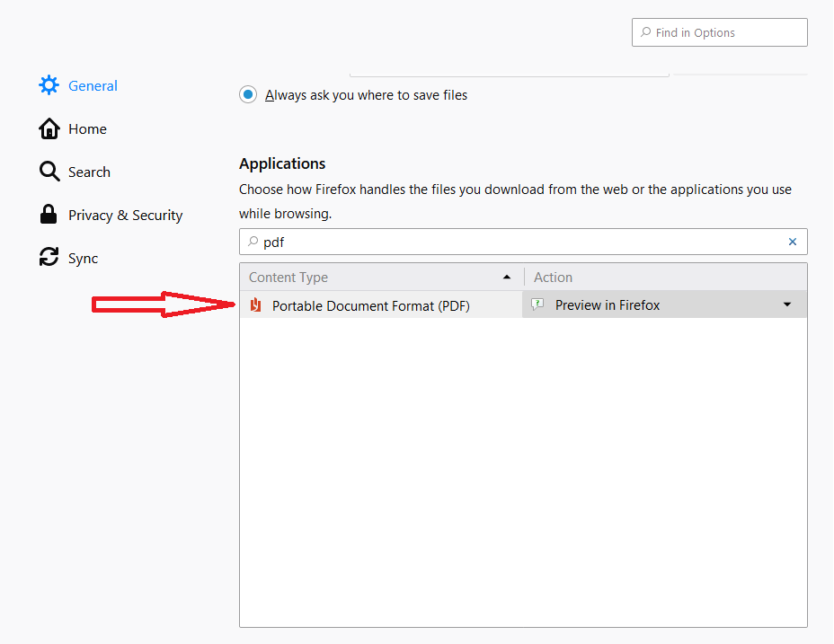Sort by Content Type column arrow
Screen dimensions: 834x644
(x=507, y=277)
